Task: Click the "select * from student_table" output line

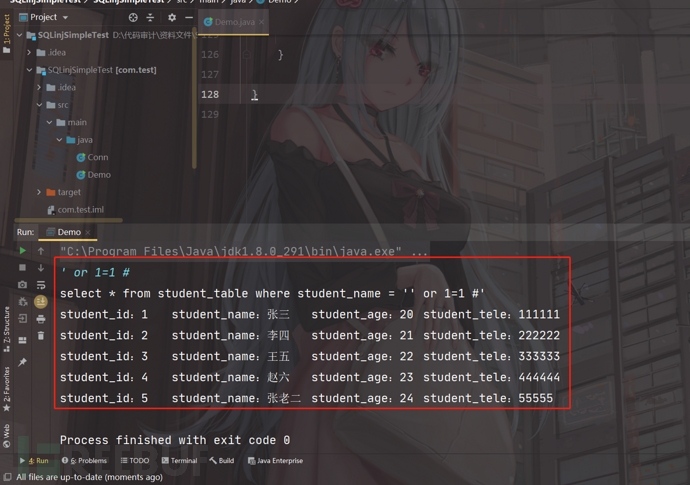Action: click(272, 294)
